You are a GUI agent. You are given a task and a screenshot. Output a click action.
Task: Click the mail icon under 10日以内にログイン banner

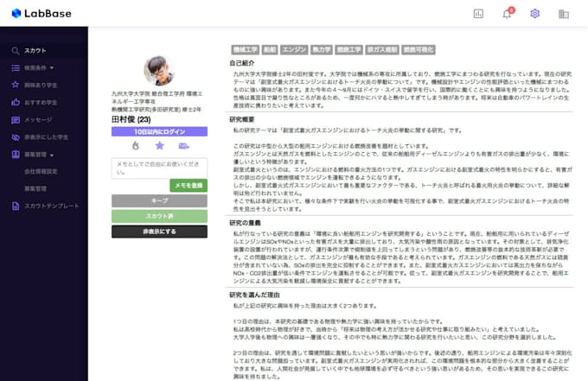(183, 146)
